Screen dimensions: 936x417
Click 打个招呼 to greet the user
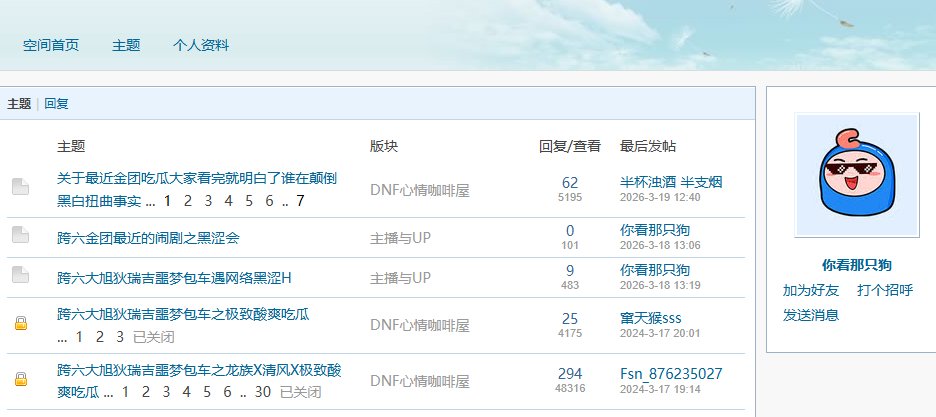click(885, 290)
